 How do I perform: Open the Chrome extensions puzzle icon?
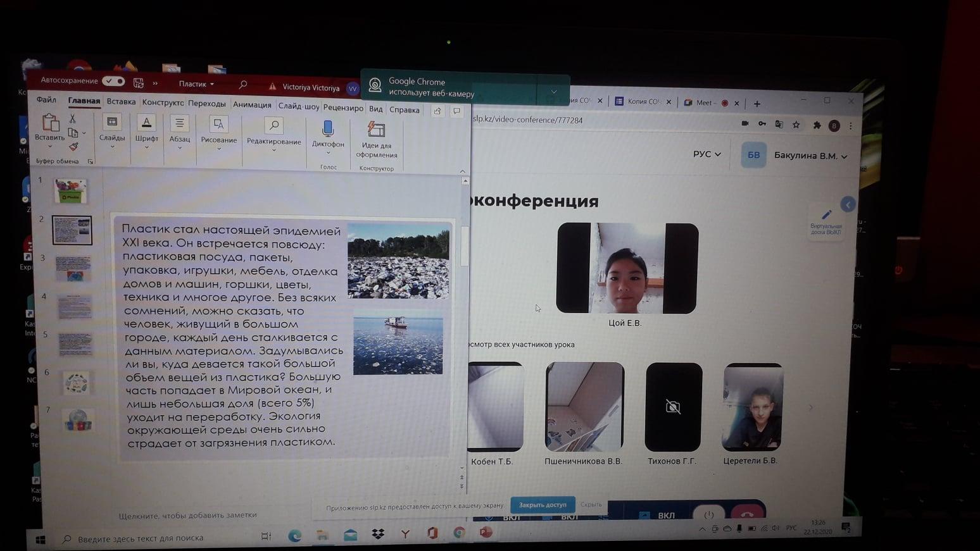pyautogui.click(x=817, y=125)
